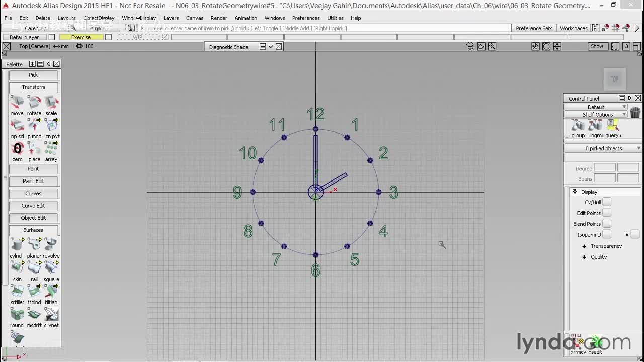The height and width of the screenshot is (362, 644).
Task: Open the Edit menu
Action: coord(24,18)
